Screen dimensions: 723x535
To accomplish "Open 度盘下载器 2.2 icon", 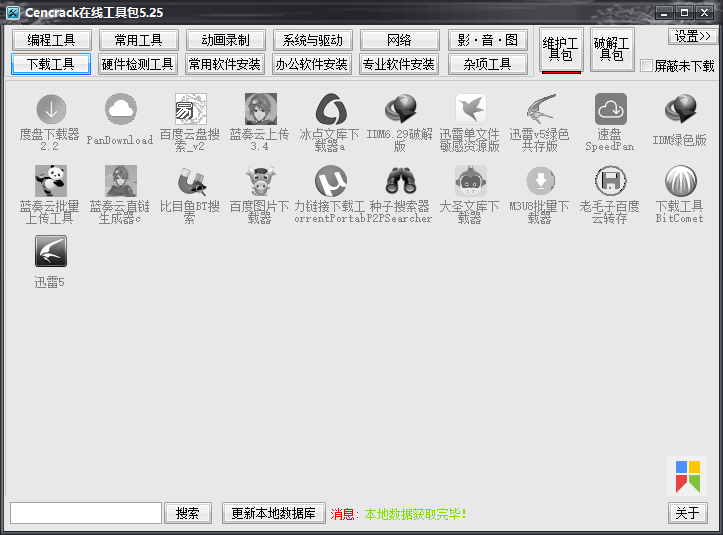I will [x=51, y=110].
